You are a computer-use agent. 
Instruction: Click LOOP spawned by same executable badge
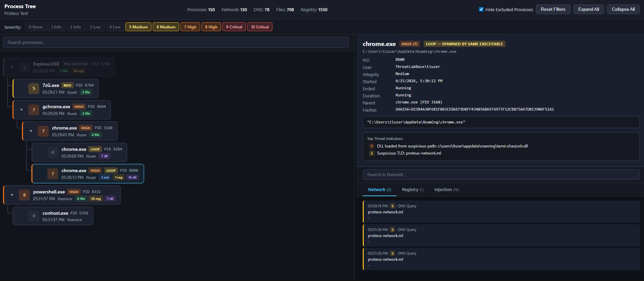pyautogui.click(x=464, y=44)
